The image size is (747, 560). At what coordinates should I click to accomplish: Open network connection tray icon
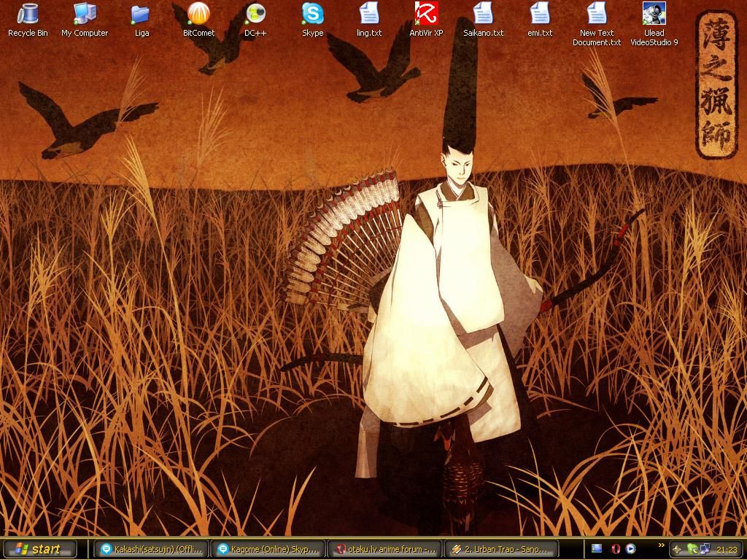point(705,550)
